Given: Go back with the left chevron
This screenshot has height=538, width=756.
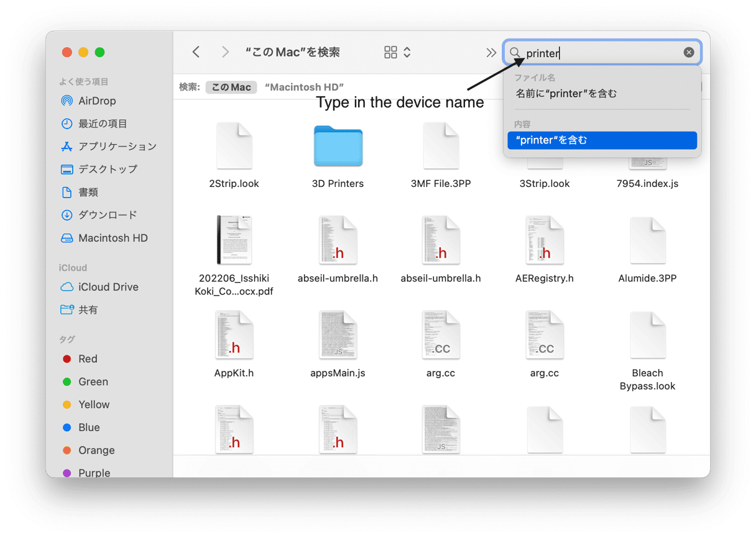Looking at the screenshot, I should [x=196, y=52].
